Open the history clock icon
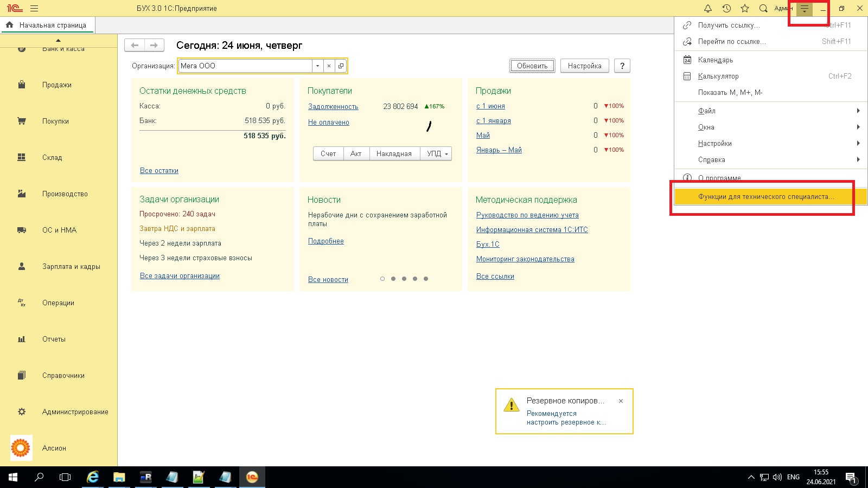 pos(726,9)
